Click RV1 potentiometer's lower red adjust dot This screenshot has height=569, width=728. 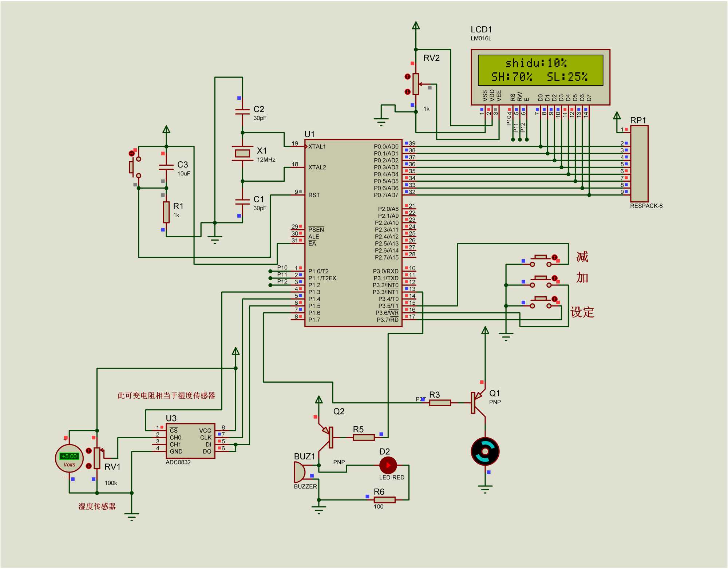[x=89, y=466]
